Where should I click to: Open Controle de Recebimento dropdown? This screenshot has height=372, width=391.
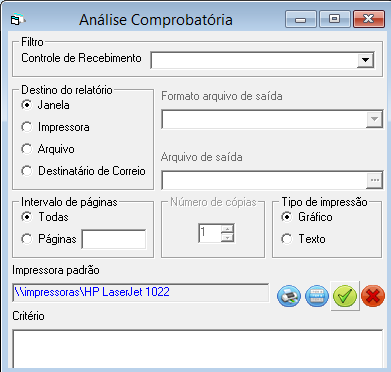pyautogui.click(x=365, y=60)
